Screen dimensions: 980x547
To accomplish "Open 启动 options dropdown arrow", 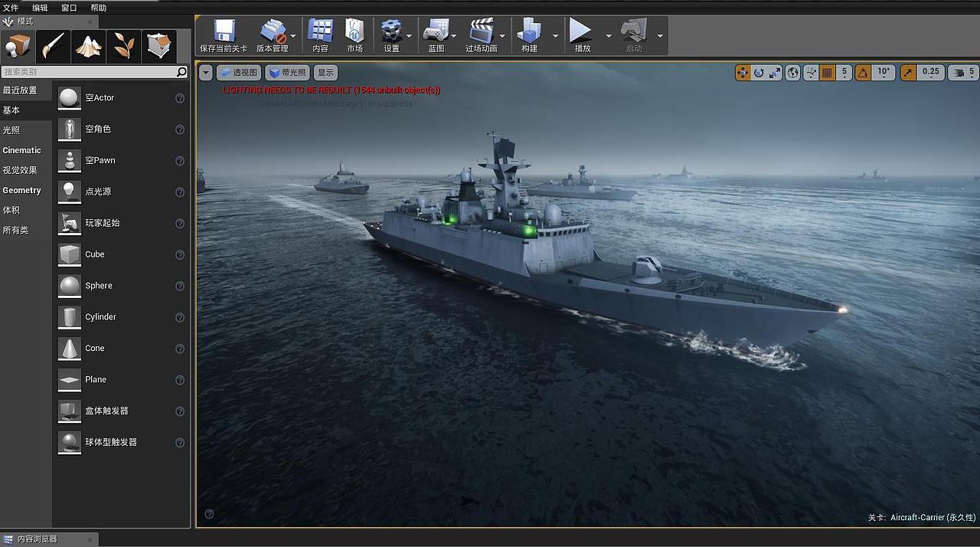I will coord(660,36).
